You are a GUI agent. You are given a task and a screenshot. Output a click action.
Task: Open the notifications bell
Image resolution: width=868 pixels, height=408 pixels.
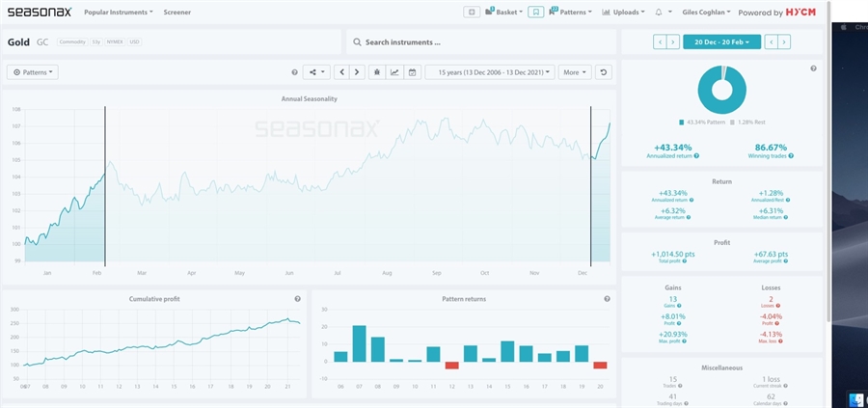coord(661,13)
